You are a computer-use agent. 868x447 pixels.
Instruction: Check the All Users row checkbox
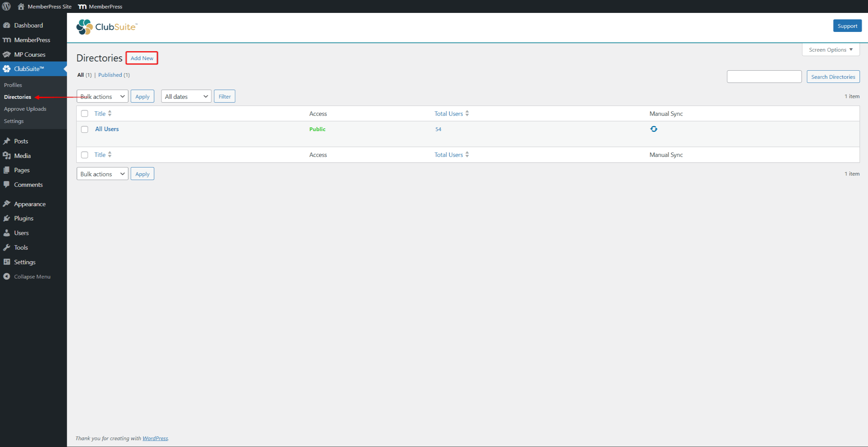click(85, 129)
